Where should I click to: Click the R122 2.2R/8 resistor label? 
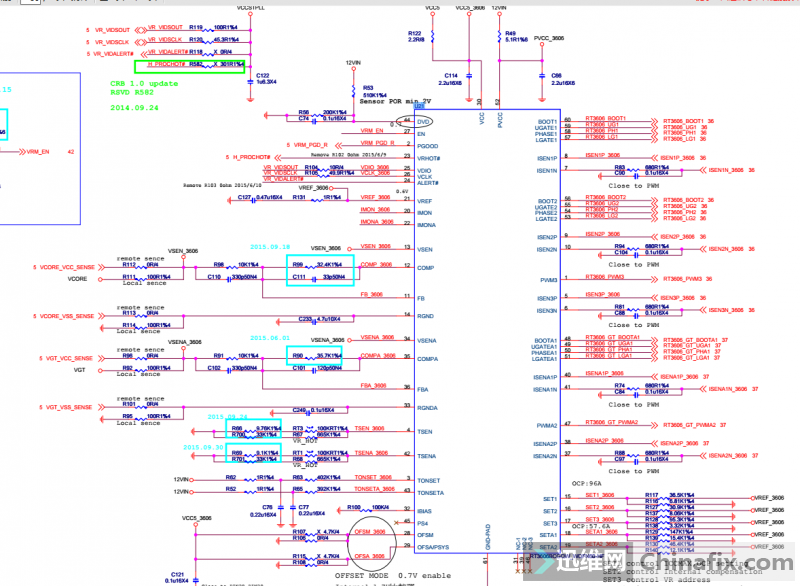[416, 36]
